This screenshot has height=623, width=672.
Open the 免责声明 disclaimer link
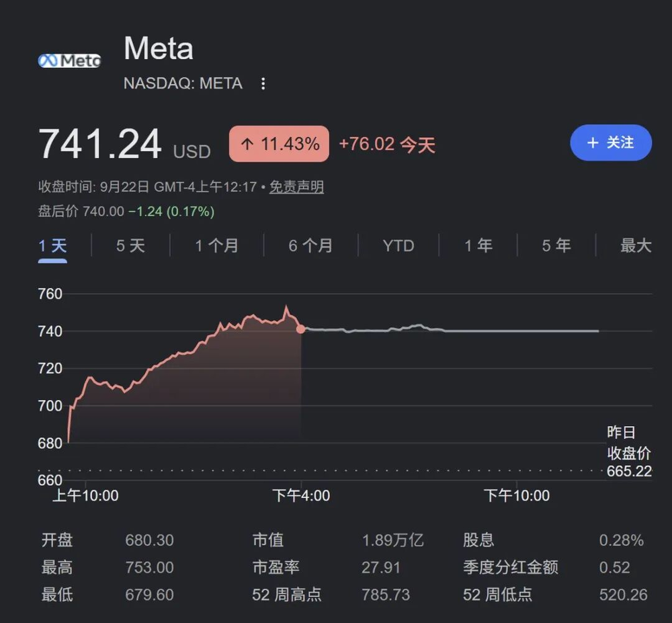point(296,187)
